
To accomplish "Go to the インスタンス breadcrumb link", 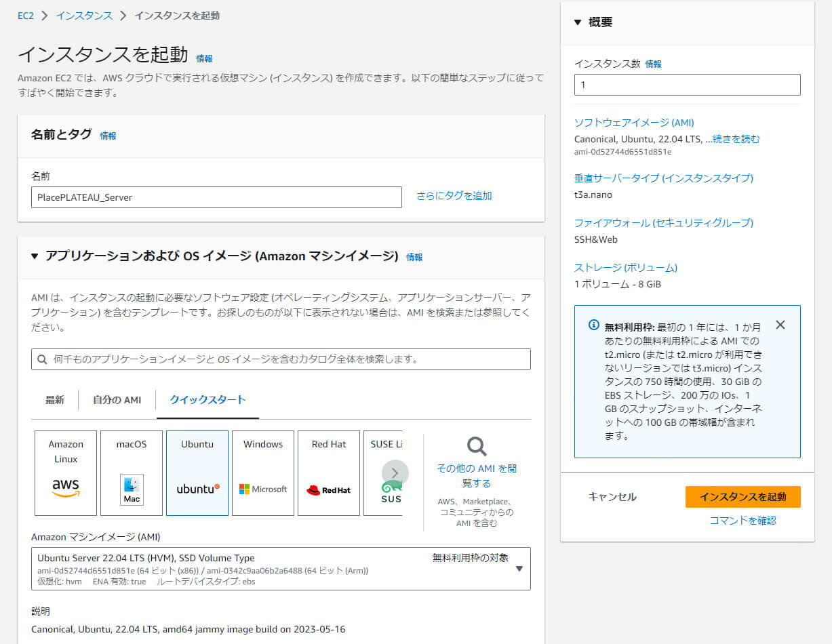I will pos(84,16).
